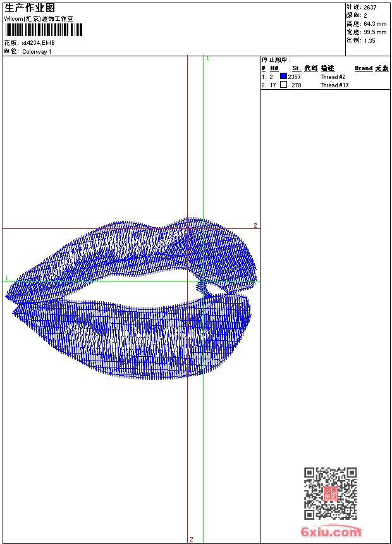Image resolution: width=392 pixels, height=544 pixels.
Task: Click the green guide marker 1 at top
Action: point(207,59)
